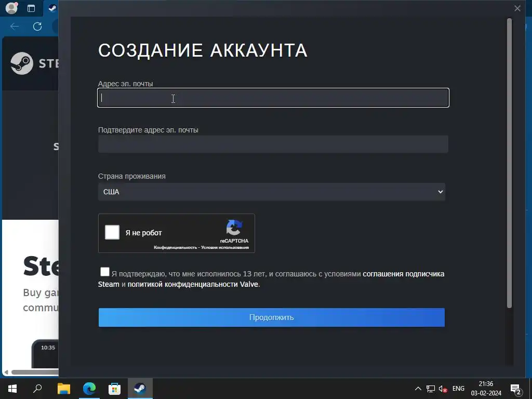This screenshot has height=399, width=532.
Task: Open политикой конфиденциальности Valve link
Action: 193,284
